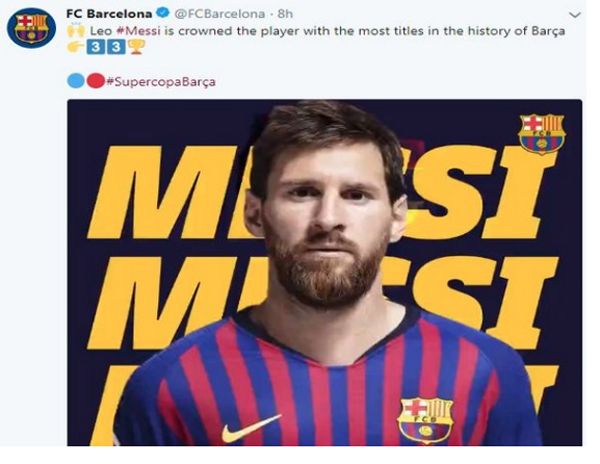The image size is (600, 464).
Task: Click the club crest on jersey chest
Action: (x=425, y=419)
